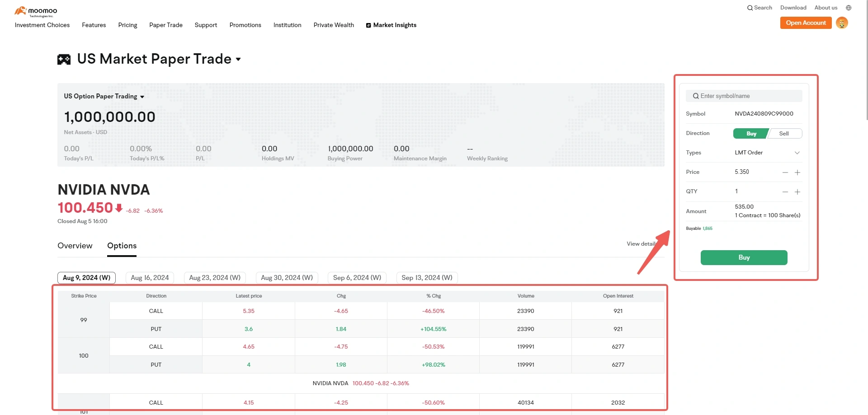
Task: Open Promotions menu item
Action: [x=245, y=25]
